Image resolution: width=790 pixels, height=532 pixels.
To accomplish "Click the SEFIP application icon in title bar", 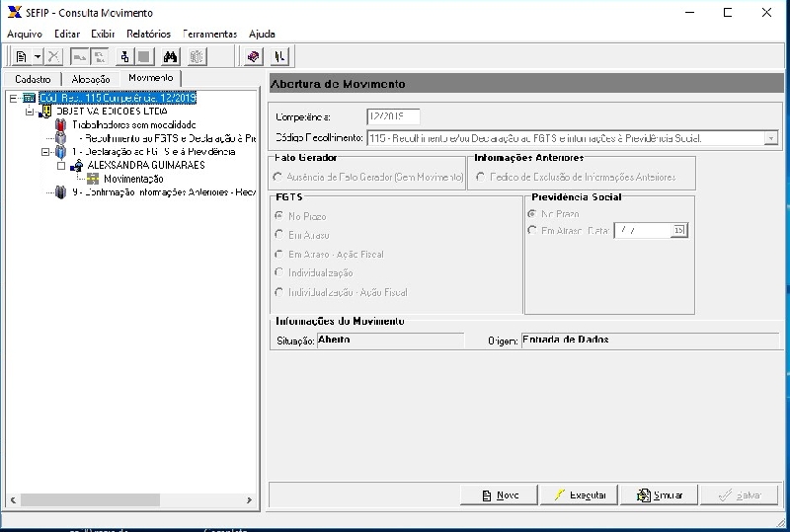I will 15,13.
